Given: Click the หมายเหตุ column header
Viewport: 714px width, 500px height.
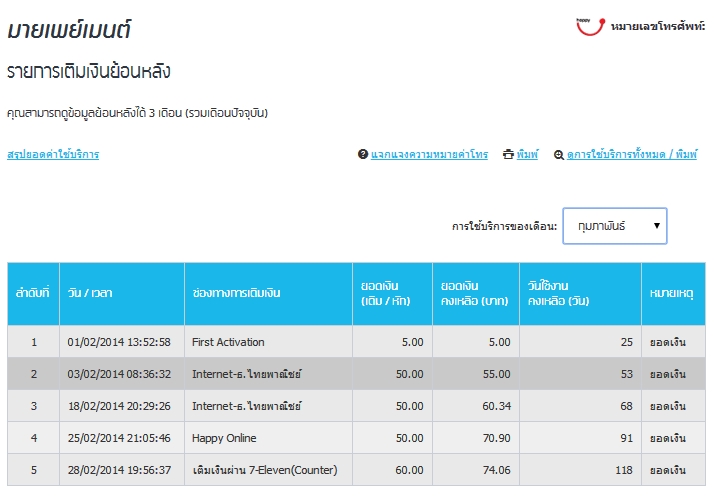Looking at the screenshot, I should 672,293.
